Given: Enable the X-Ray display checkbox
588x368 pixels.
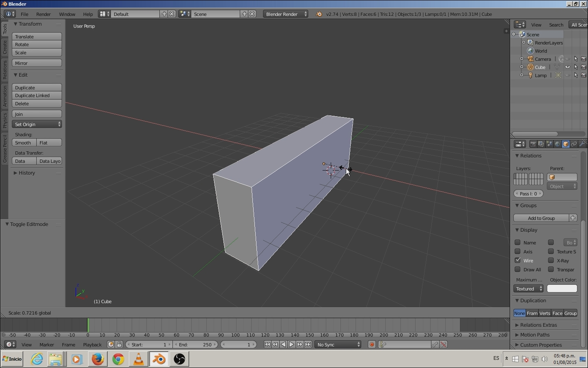Looking at the screenshot, I should [551, 260].
